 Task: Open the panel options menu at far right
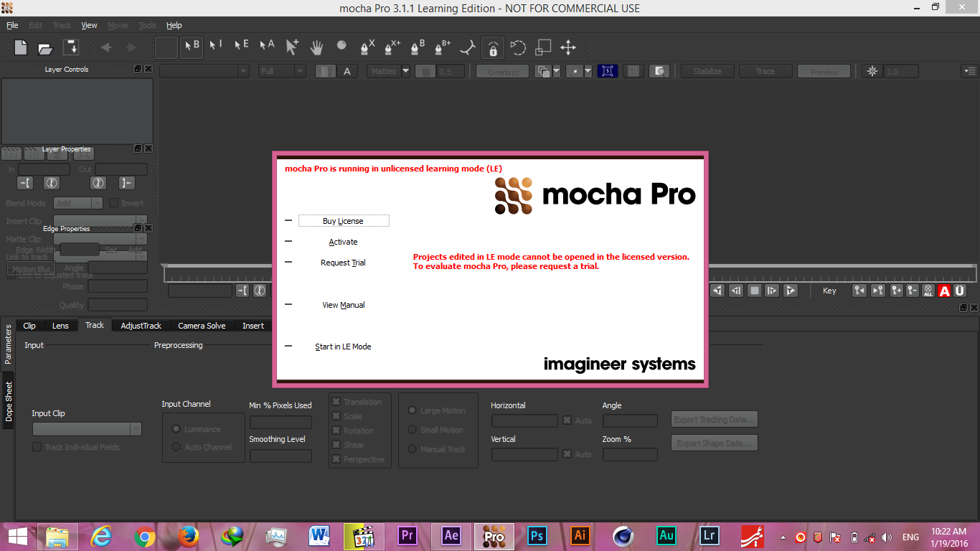970,71
